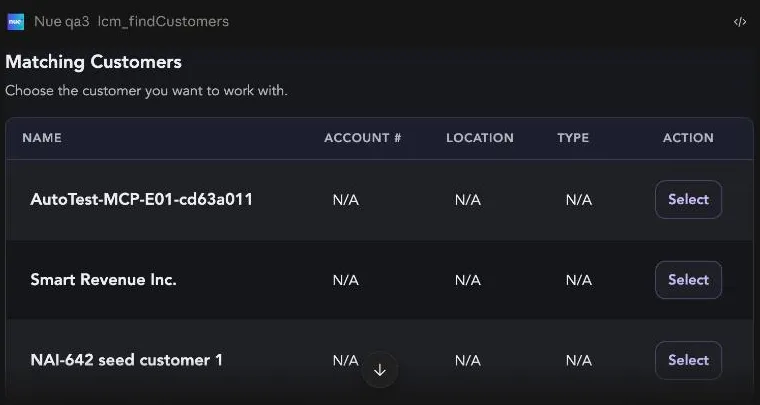Select the NAI-642 seed customer 1
This screenshot has width=760, height=405.
pos(688,360)
